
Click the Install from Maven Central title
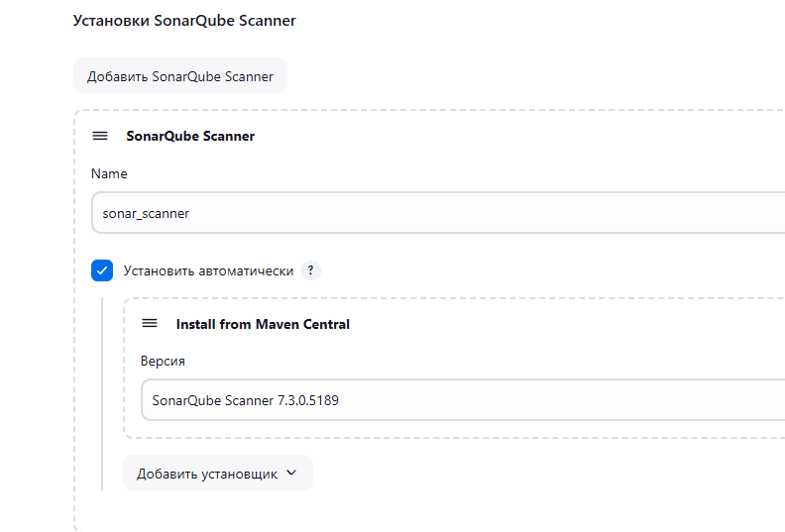point(263,324)
